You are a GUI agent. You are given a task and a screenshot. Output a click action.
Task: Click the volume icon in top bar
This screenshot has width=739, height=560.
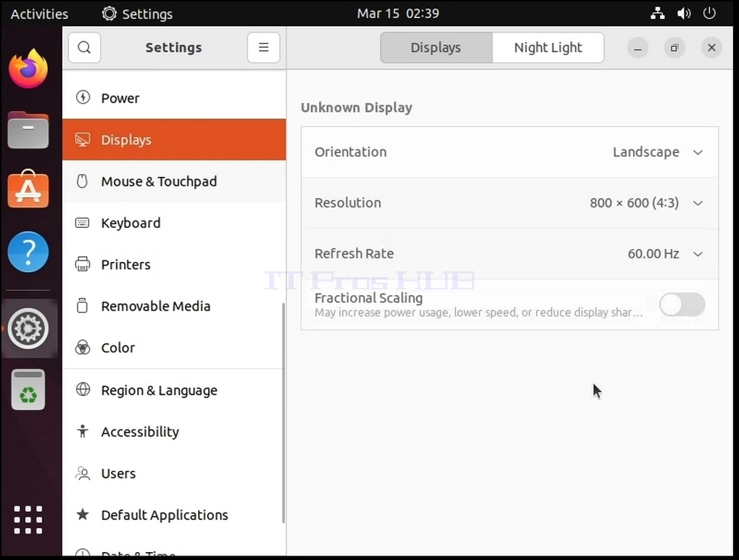coord(684,13)
